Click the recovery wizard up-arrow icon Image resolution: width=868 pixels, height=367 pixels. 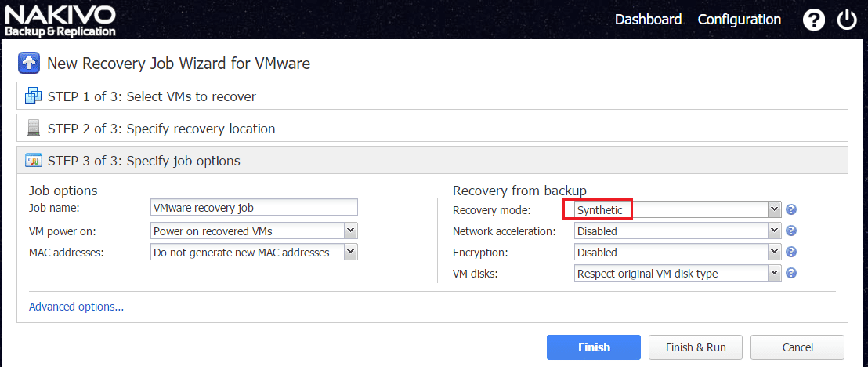[x=29, y=64]
